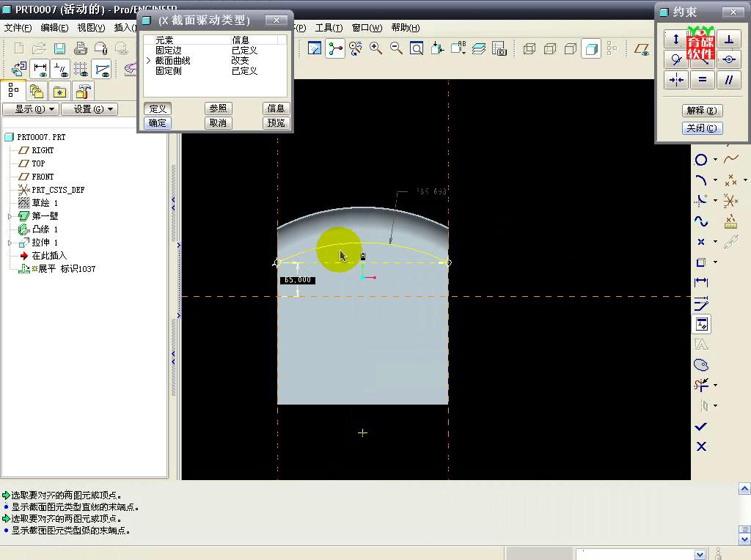Quit the sketch with the blue X icon
Image resolution: width=751 pixels, height=560 pixels.
701,446
